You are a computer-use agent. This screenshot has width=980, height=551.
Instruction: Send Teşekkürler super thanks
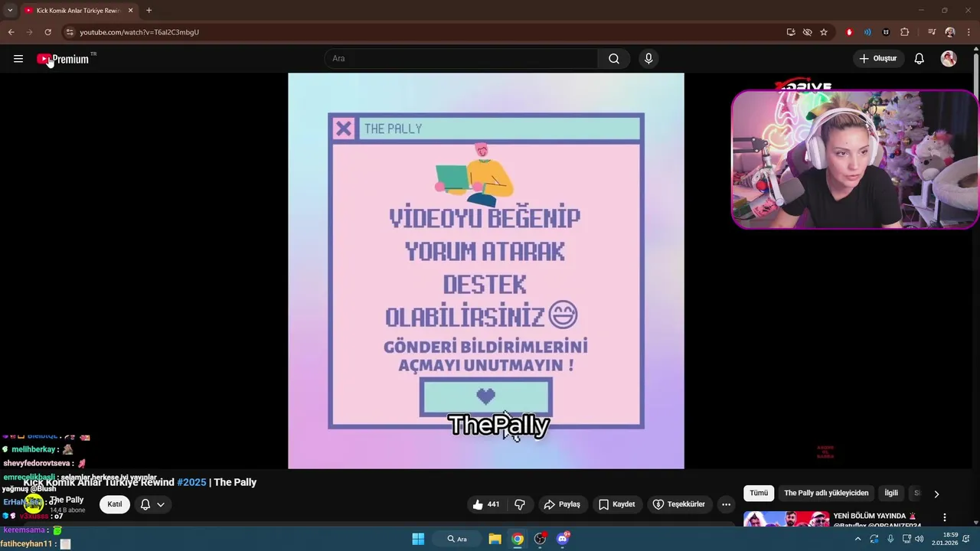tap(679, 504)
